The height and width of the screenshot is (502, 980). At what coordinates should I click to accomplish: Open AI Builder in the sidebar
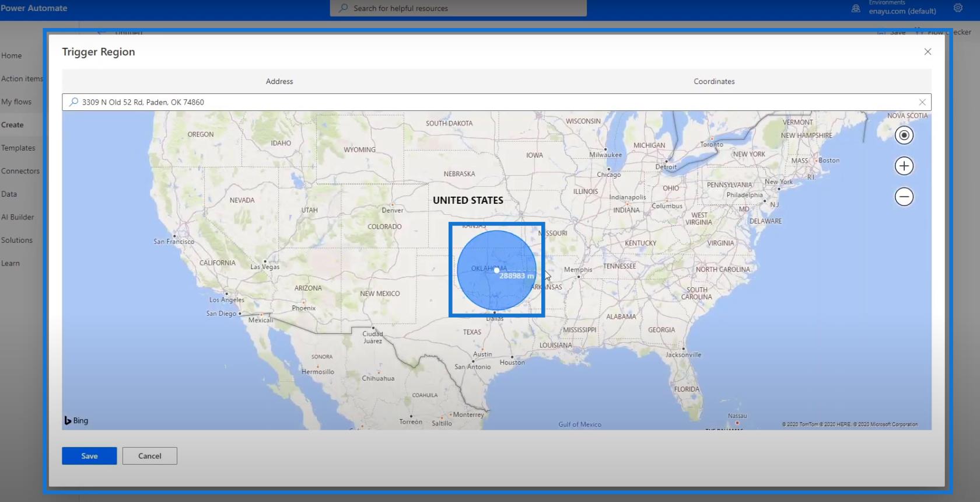17,217
